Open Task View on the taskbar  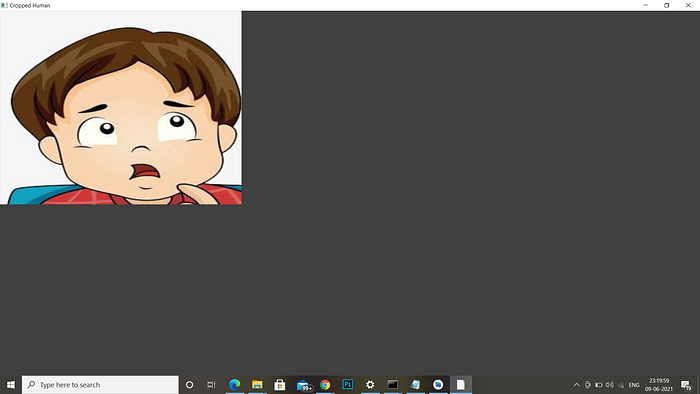pos(211,385)
